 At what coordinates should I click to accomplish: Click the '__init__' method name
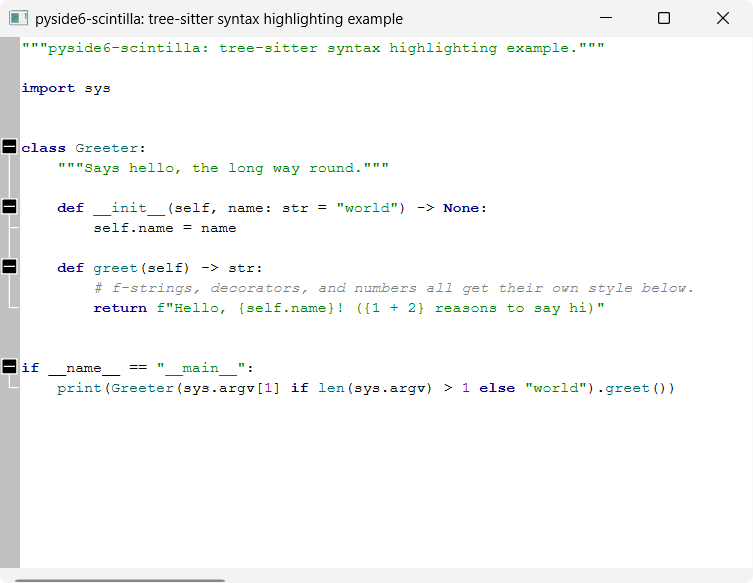click(129, 208)
